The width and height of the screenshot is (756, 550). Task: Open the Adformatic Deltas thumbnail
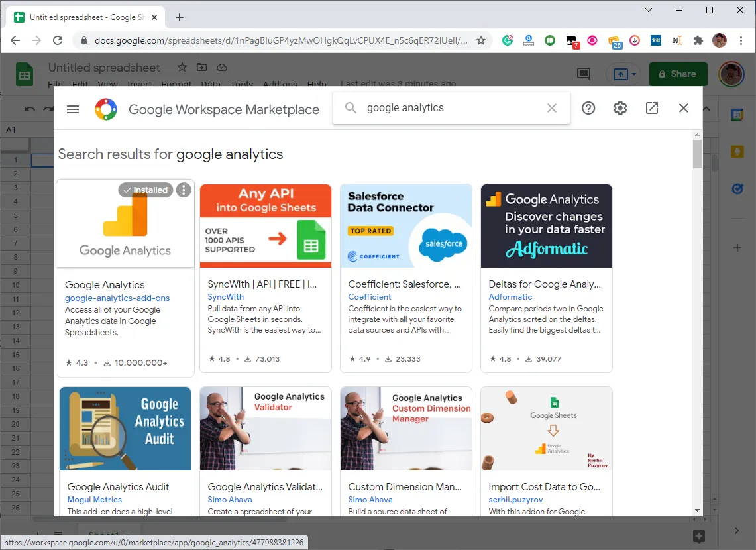click(x=546, y=225)
